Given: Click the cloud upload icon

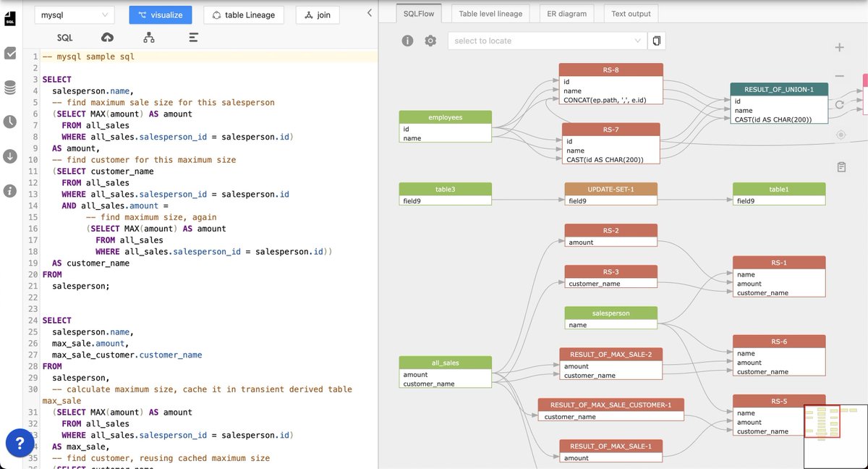Looking at the screenshot, I should pyautogui.click(x=107, y=38).
